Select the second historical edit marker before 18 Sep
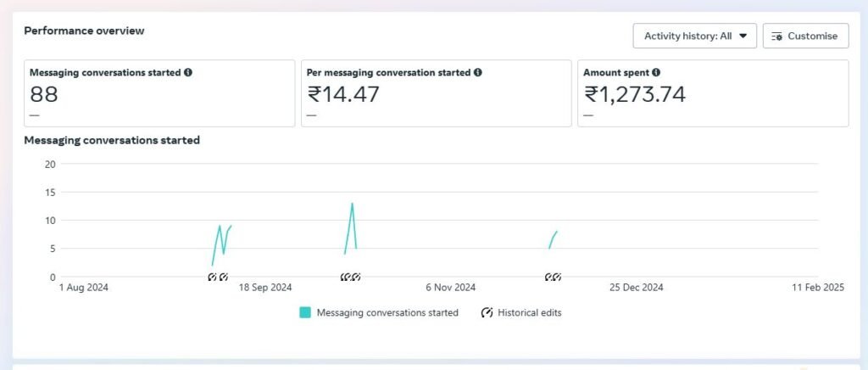The width and height of the screenshot is (868, 370). (x=224, y=277)
